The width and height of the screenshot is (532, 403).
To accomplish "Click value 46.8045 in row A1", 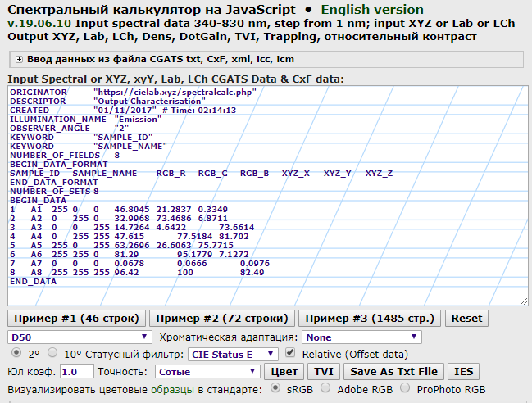I will (x=132, y=210).
